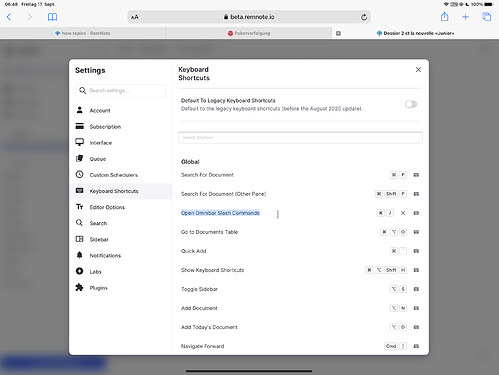499x375 pixels.
Task: Edit shortcut for Navigate Forward keyboard icon
Action: point(416,346)
